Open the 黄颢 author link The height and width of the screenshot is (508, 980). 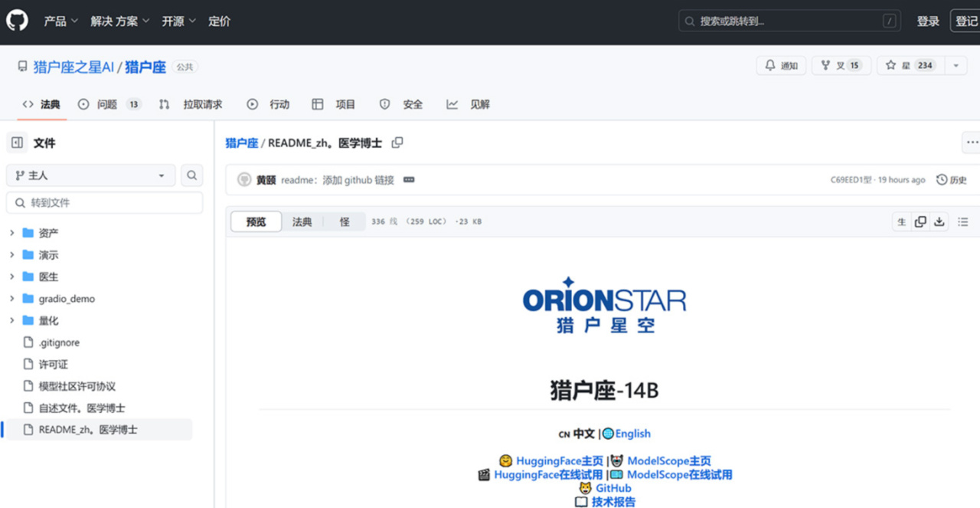pyautogui.click(x=266, y=180)
